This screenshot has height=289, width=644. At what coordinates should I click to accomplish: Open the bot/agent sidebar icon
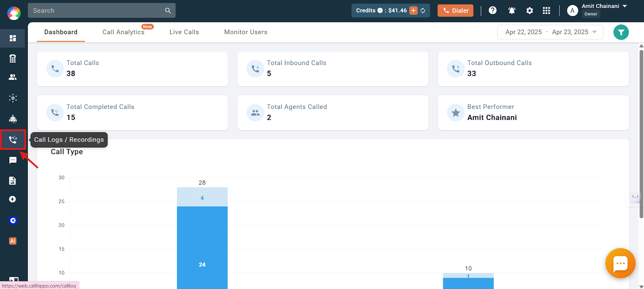(13, 119)
